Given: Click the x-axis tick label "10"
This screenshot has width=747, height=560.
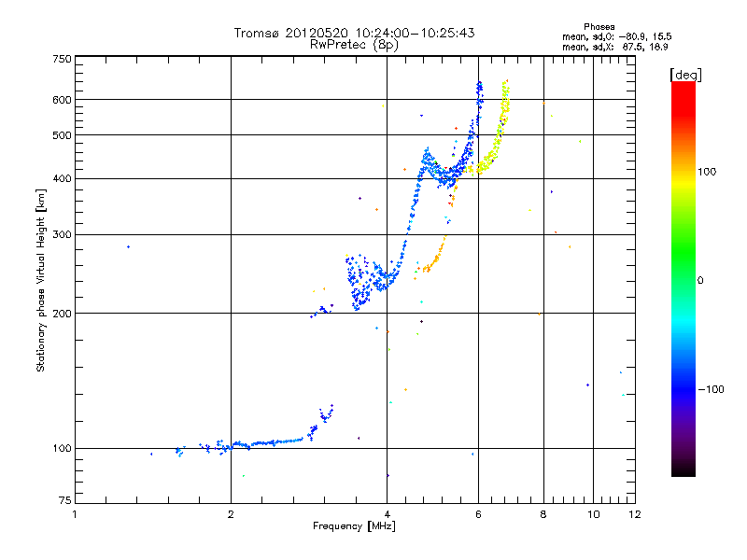Looking at the screenshot, I should click(x=594, y=514).
